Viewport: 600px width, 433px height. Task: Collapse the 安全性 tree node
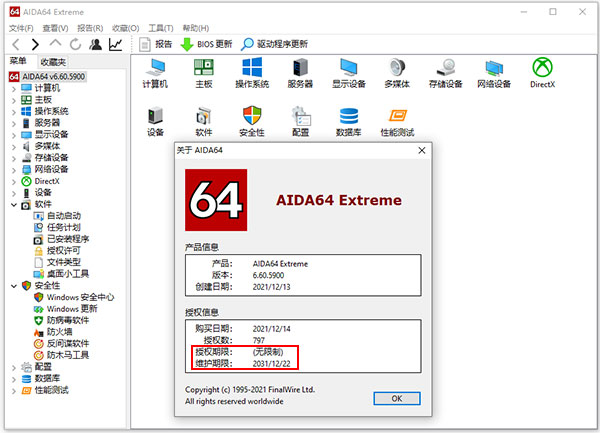14,286
